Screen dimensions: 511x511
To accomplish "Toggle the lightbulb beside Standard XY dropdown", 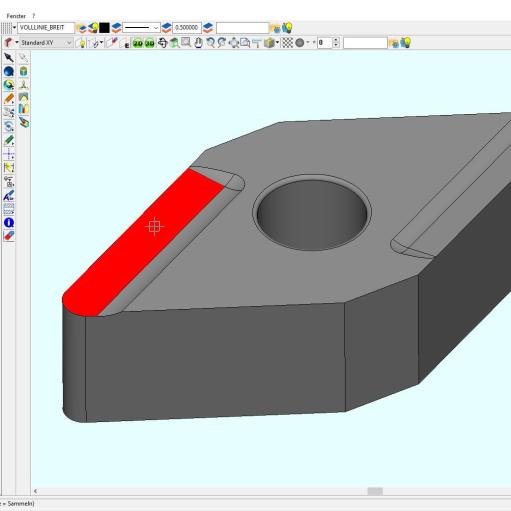I will pos(80,43).
